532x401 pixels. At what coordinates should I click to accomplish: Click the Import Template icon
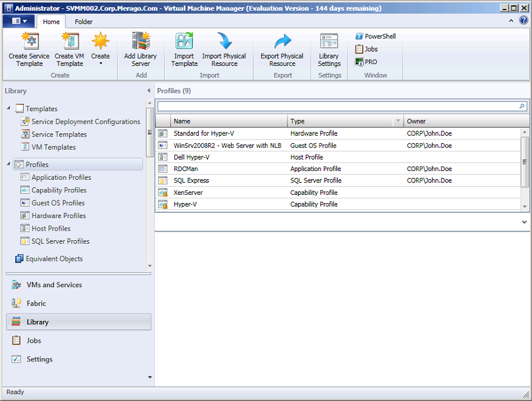(x=184, y=41)
